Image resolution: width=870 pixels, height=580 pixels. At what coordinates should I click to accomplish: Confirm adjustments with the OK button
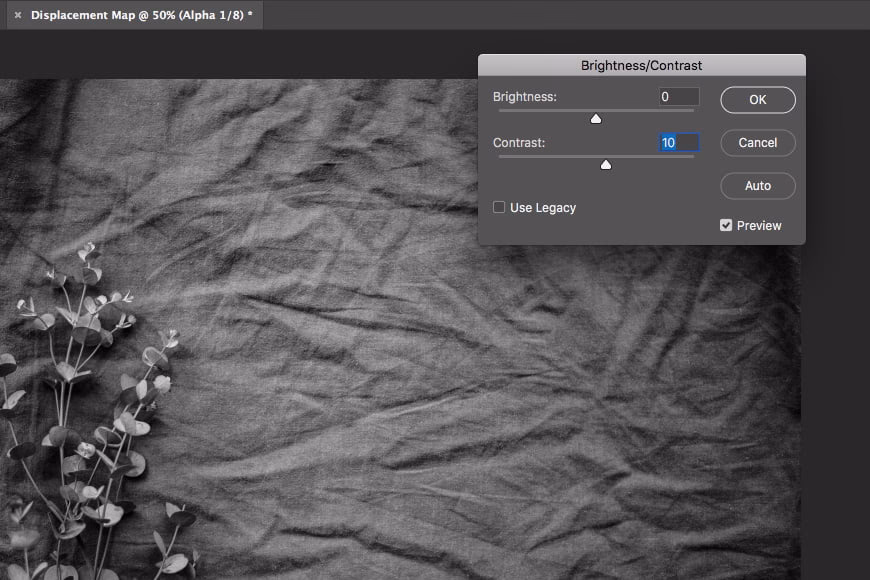(x=757, y=100)
